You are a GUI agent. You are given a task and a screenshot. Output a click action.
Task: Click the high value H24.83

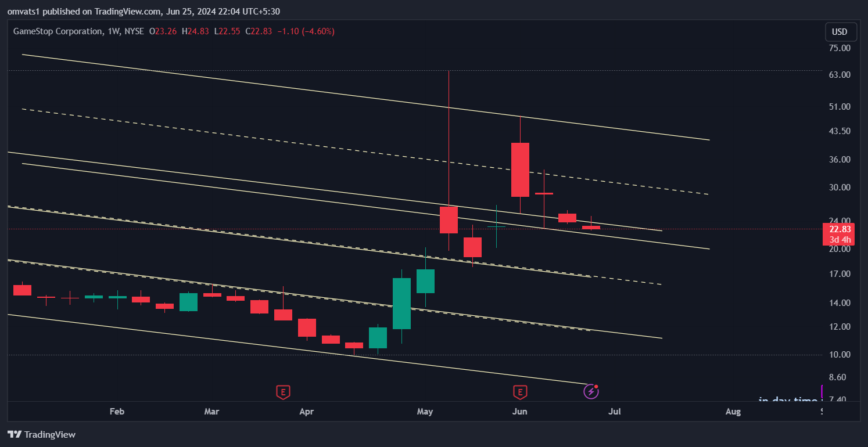(x=196, y=31)
